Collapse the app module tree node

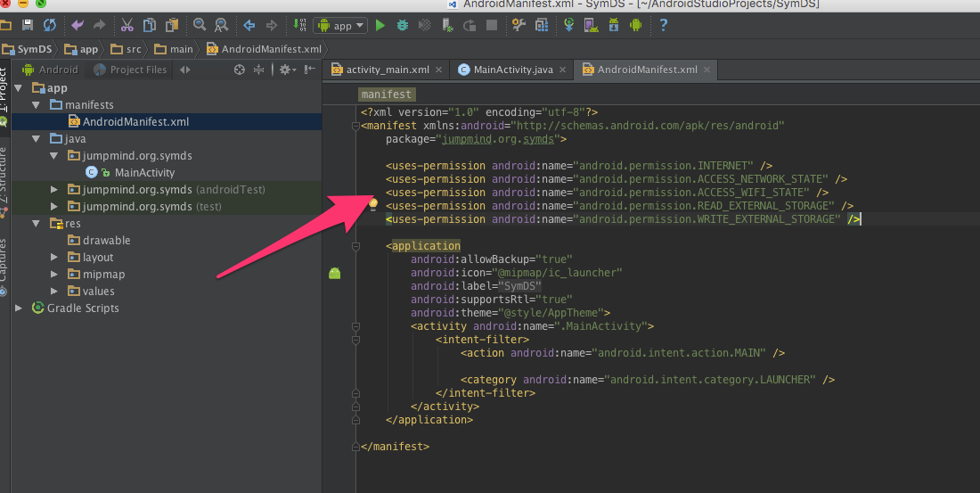18,88
